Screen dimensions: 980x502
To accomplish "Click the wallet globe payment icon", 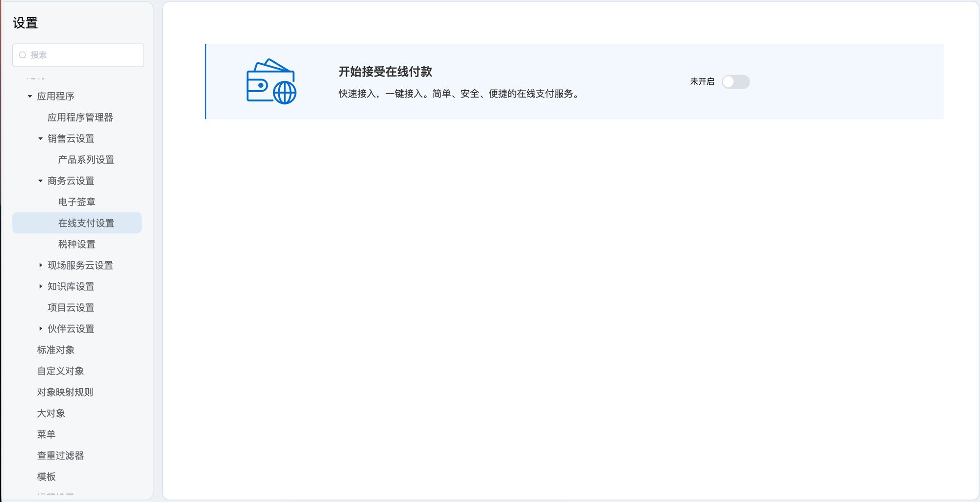I will (271, 81).
